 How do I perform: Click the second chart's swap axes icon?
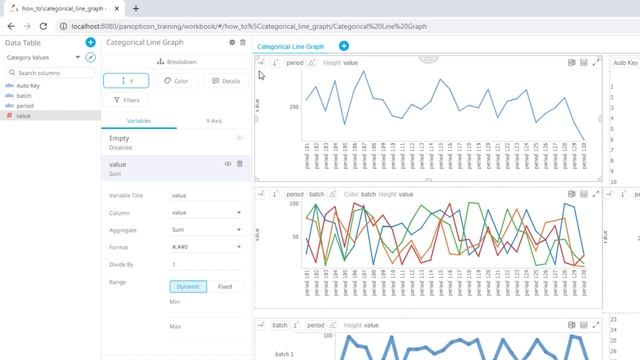(261, 194)
